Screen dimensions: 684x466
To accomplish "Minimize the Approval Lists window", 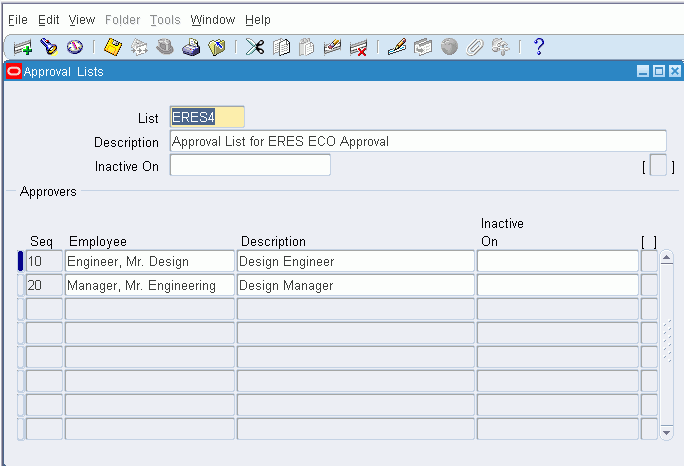I will point(643,71).
